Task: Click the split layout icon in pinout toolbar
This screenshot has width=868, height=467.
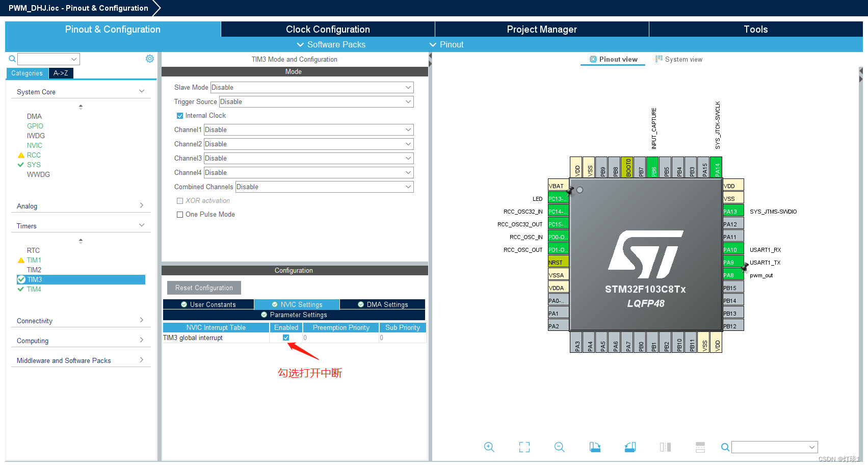Action: click(x=700, y=447)
